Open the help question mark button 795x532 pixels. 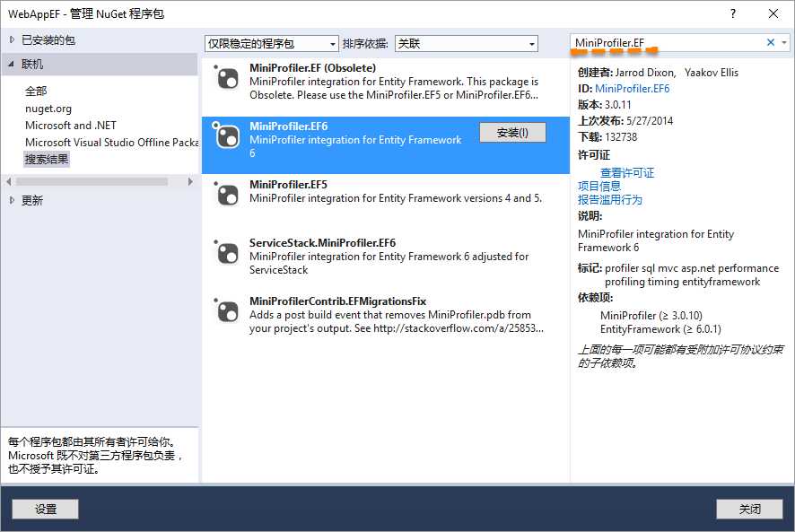point(732,13)
